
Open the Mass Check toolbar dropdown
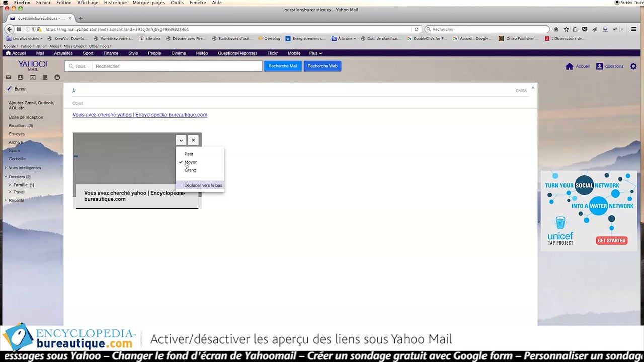point(75,46)
